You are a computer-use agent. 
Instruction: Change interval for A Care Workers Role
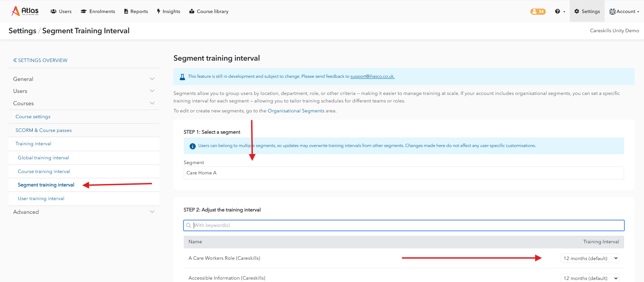590,258
